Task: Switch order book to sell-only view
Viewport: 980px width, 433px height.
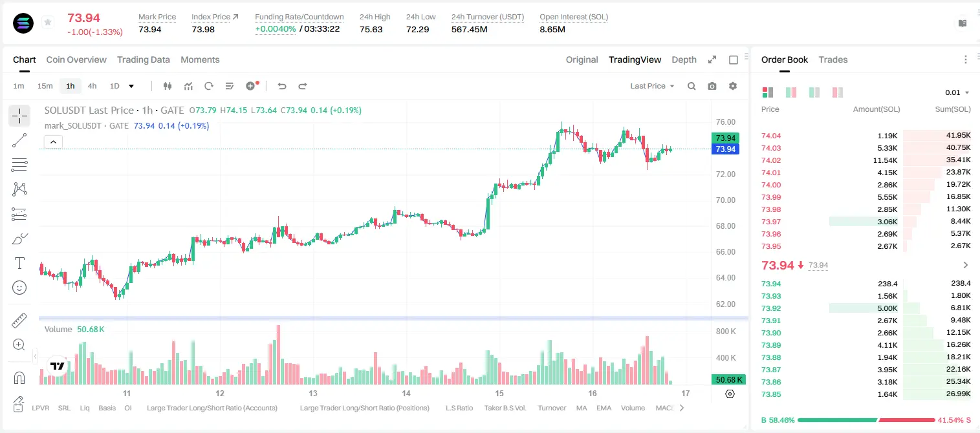Action: pos(838,92)
